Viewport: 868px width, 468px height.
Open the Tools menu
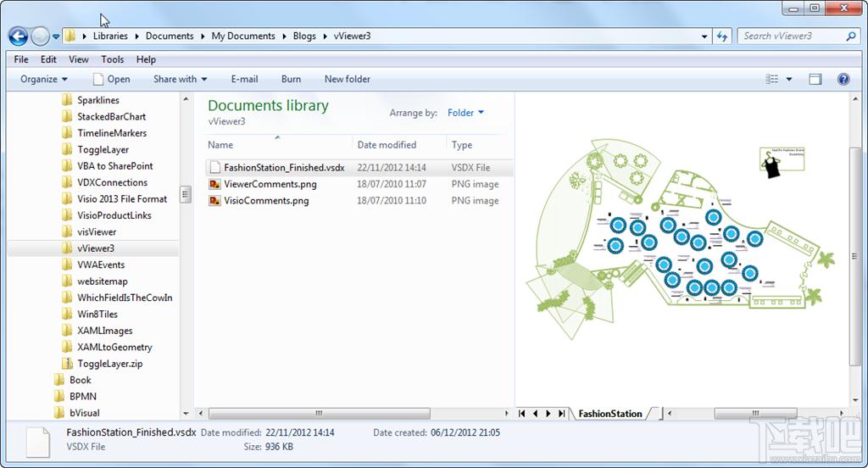[x=113, y=59]
